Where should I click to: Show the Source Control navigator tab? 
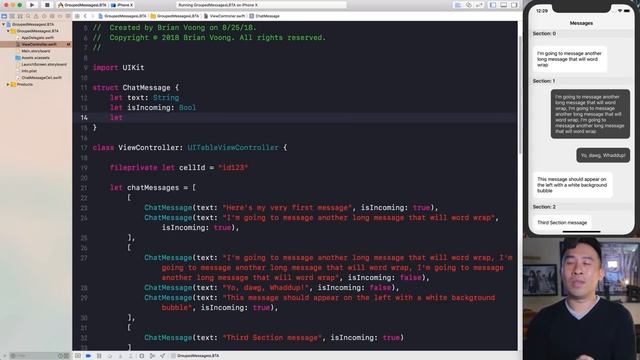point(12,16)
